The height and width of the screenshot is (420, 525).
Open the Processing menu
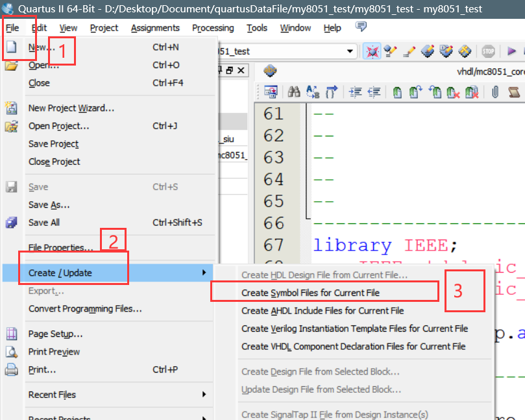(213, 28)
